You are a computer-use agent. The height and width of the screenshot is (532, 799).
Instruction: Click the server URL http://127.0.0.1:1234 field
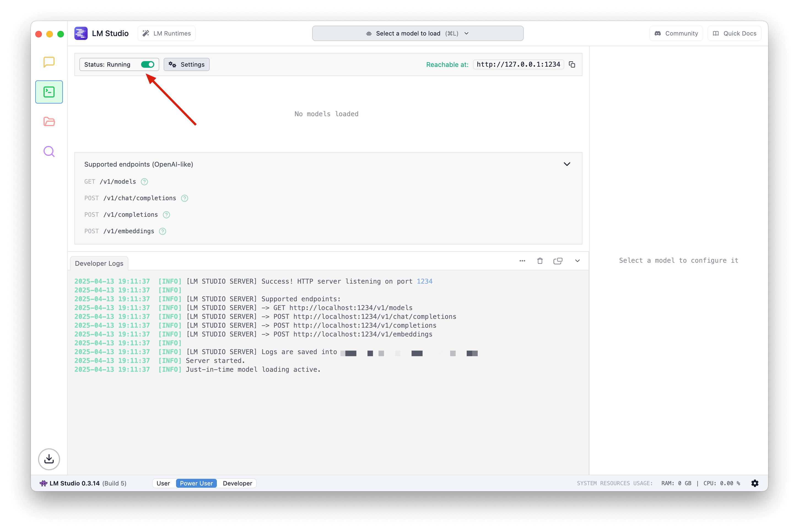[518, 64]
